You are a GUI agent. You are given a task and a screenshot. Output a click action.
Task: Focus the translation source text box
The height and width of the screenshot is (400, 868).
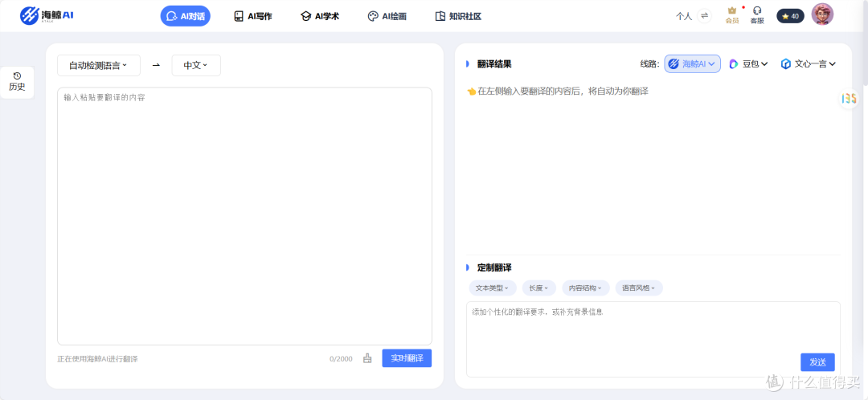(244, 216)
